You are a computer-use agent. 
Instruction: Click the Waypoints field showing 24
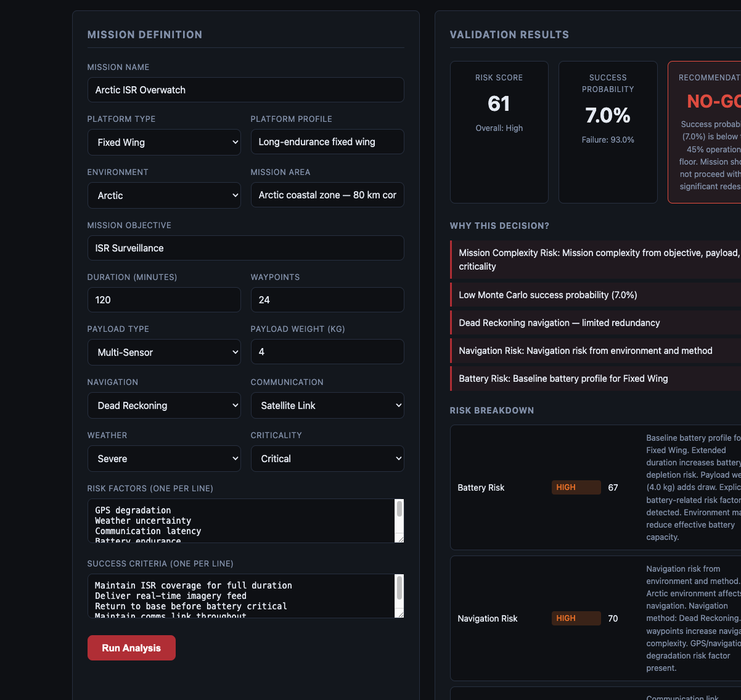[x=327, y=299]
